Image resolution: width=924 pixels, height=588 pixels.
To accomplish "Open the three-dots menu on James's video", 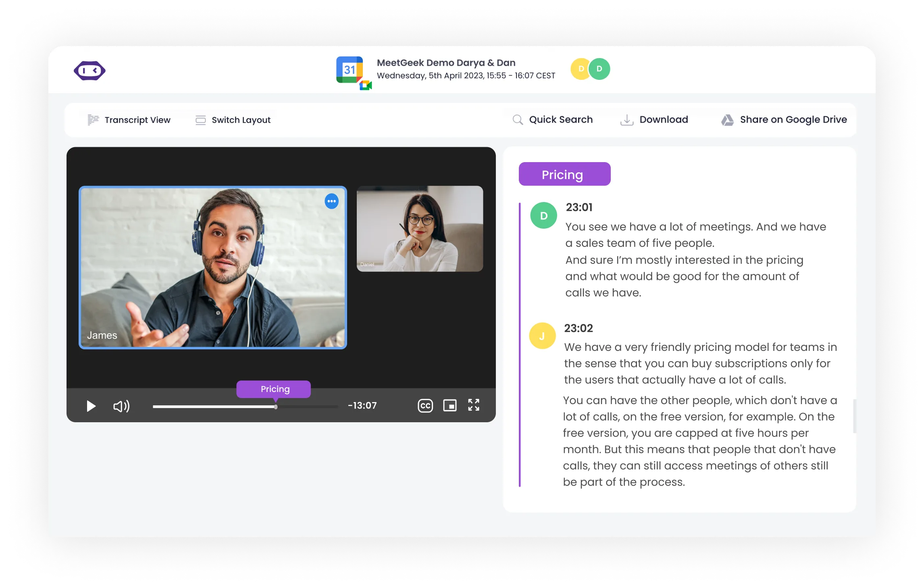I will (x=331, y=201).
